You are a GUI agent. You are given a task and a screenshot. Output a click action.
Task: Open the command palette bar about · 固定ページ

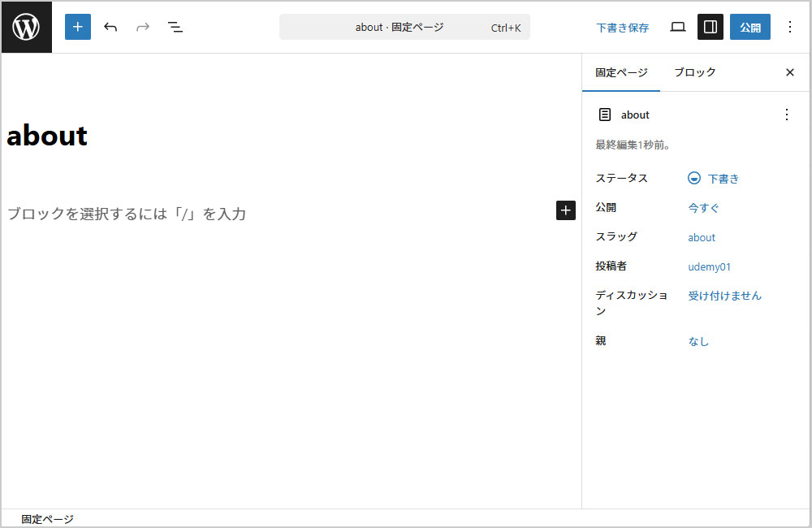pyautogui.click(x=404, y=27)
